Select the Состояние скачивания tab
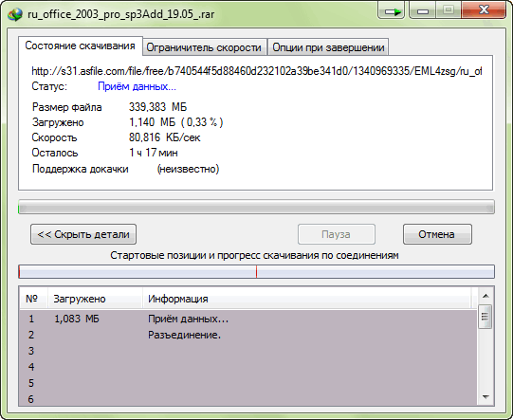This screenshot has width=513, height=420. pos(81,46)
